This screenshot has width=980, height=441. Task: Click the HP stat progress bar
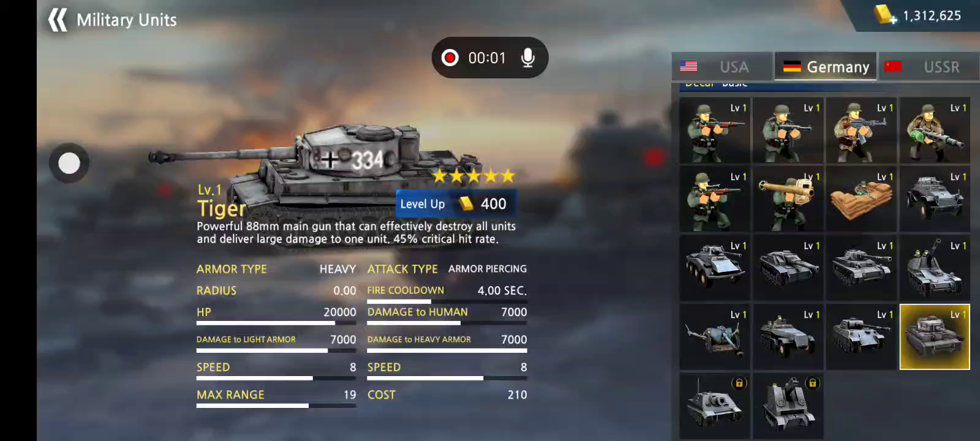(276, 323)
